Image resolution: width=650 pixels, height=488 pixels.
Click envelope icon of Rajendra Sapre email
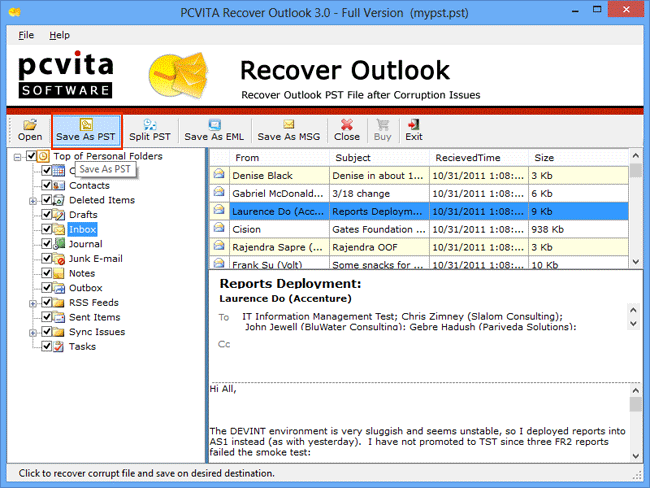tap(219, 245)
